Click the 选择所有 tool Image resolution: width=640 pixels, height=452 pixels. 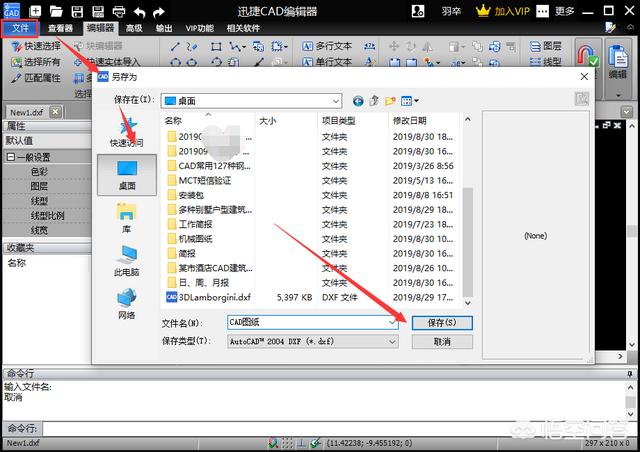pos(36,62)
